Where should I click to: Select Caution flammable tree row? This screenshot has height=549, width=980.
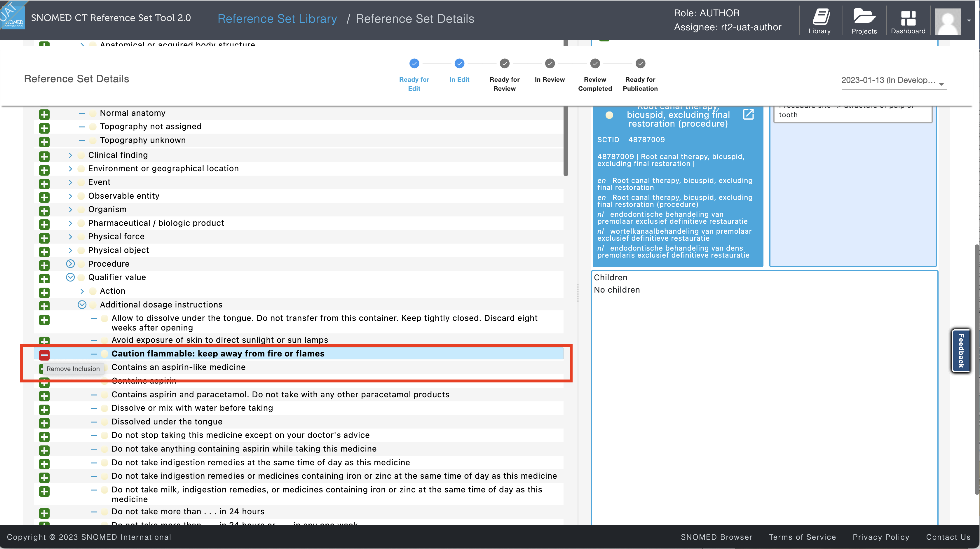[299, 354]
